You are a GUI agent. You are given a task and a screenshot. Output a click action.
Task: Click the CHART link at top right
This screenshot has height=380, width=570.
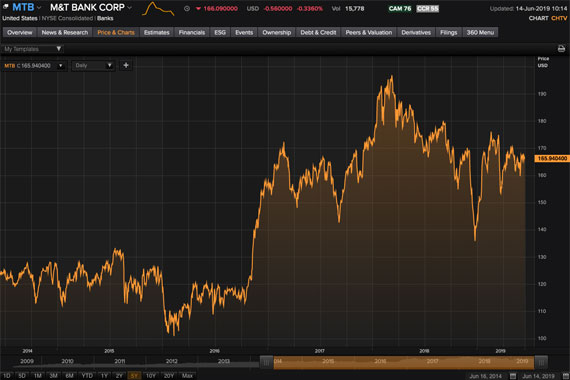[x=538, y=18]
